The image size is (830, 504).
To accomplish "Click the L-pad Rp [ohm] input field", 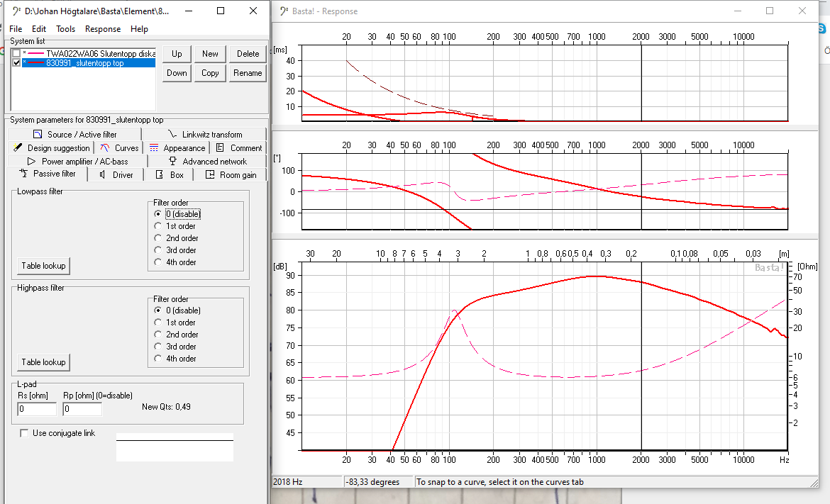I will click(82, 409).
